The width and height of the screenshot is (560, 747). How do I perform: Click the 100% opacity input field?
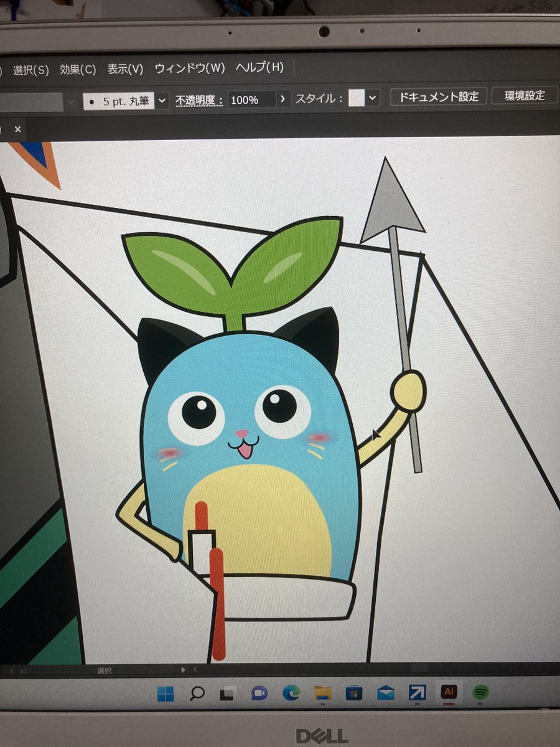click(x=251, y=100)
